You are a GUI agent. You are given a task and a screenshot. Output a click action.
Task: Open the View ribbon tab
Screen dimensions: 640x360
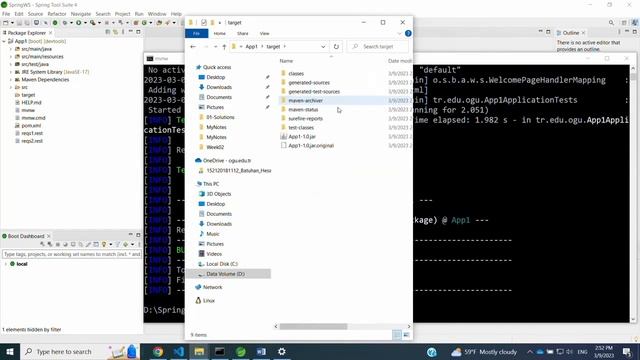[x=264, y=33]
